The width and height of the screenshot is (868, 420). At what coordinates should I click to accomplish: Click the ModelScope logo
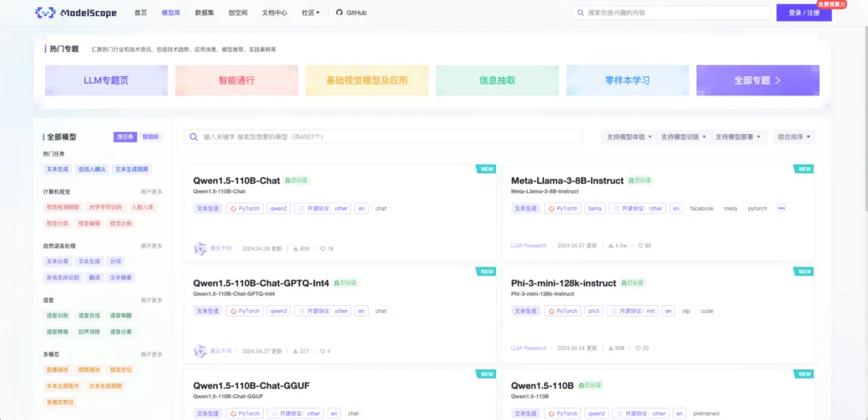(76, 12)
